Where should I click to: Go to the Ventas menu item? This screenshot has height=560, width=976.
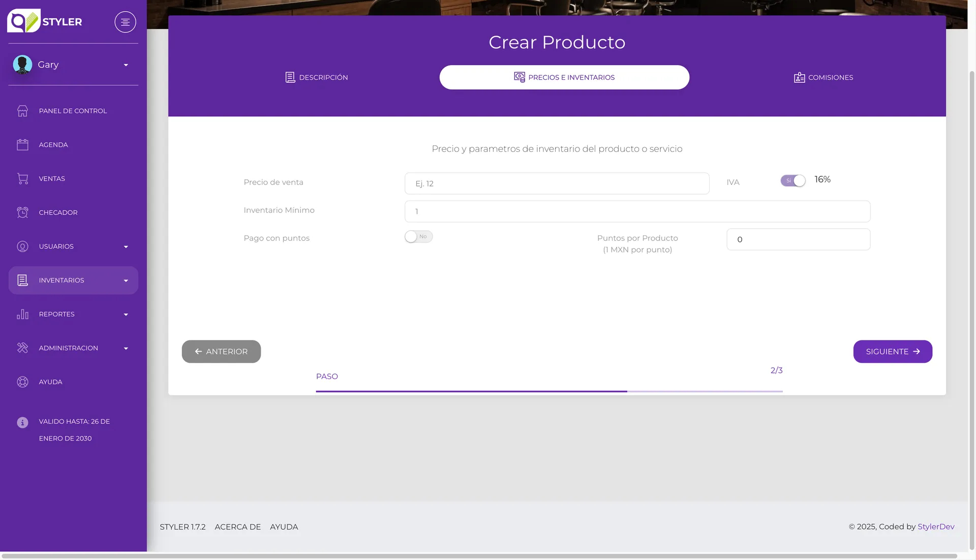[73, 178]
